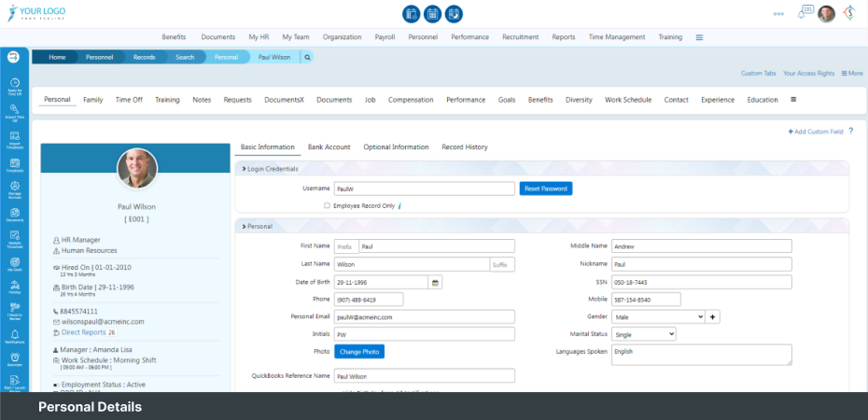Open the Compensation tab
Image resolution: width=868 pixels, height=420 pixels.
point(411,100)
